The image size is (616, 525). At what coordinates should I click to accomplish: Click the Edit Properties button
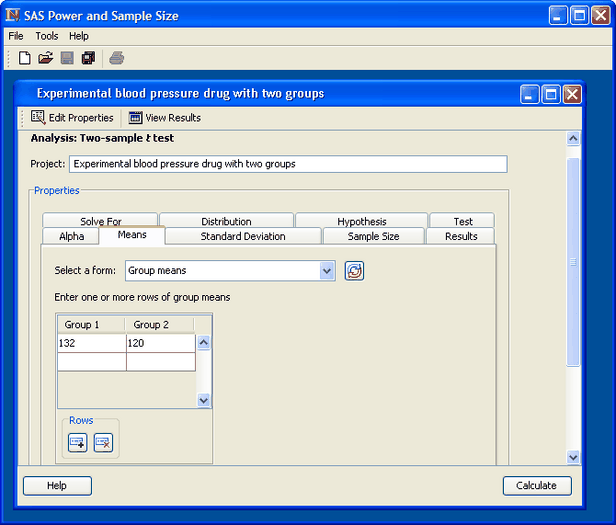click(x=72, y=118)
